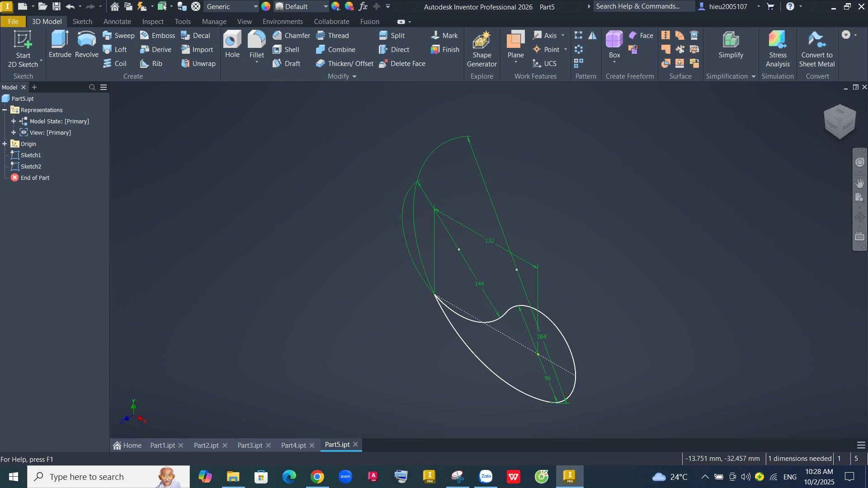Open the Default appearance dropdown

(325, 7)
